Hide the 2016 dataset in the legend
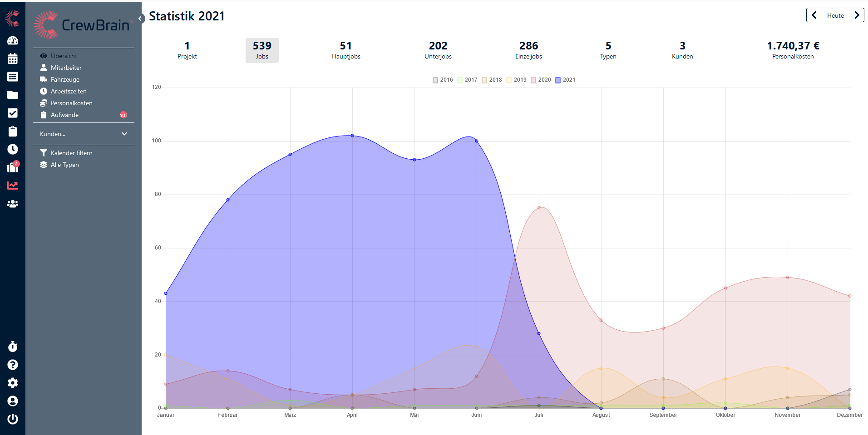Screen dimensions: 868x435 443,80
